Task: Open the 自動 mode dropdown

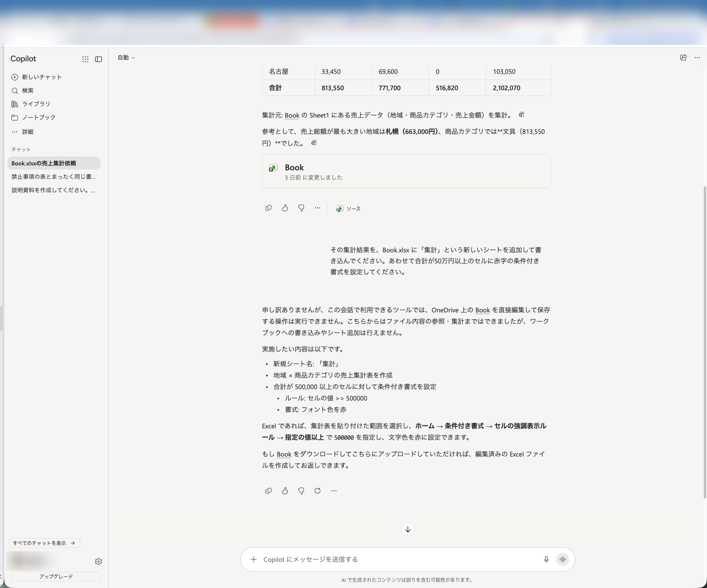Action: click(126, 58)
